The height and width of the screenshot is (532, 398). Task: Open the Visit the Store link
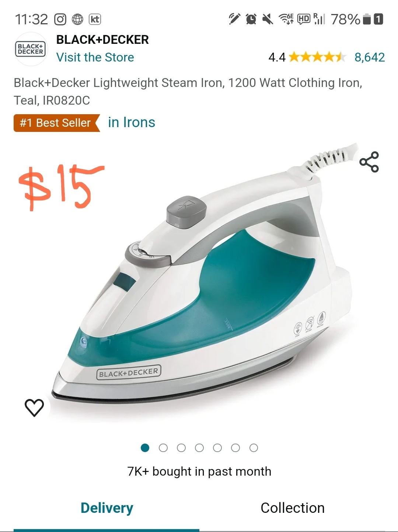point(95,57)
